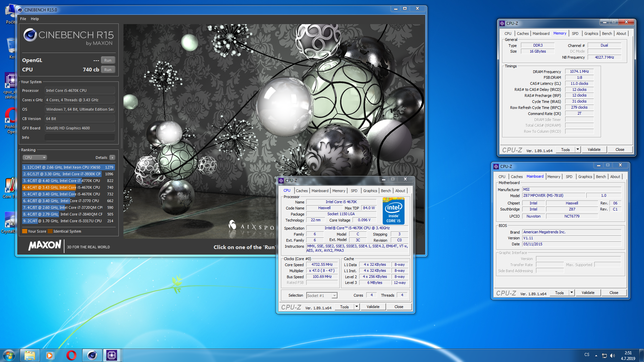Click the Cinebench R15 logo sphere
Viewport: 644px width, 362px height.
(x=30, y=35)
